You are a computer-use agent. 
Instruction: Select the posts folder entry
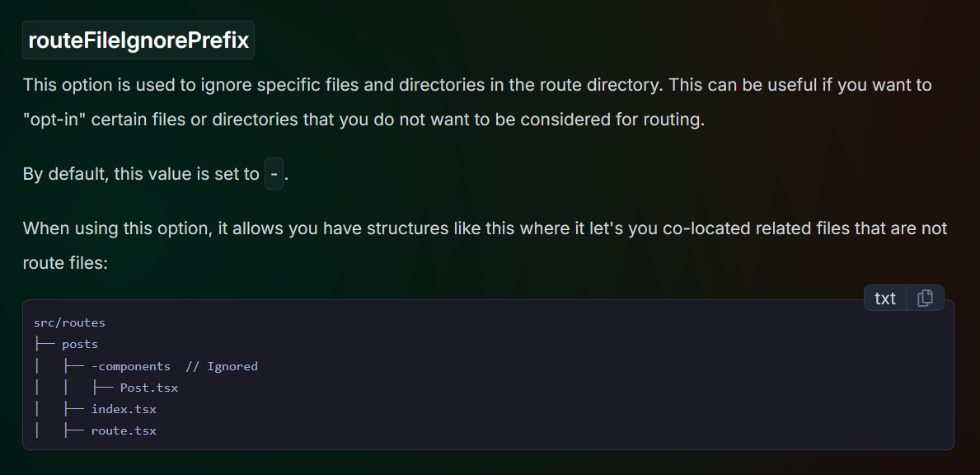pyautogui.click(x=80, y=345)
